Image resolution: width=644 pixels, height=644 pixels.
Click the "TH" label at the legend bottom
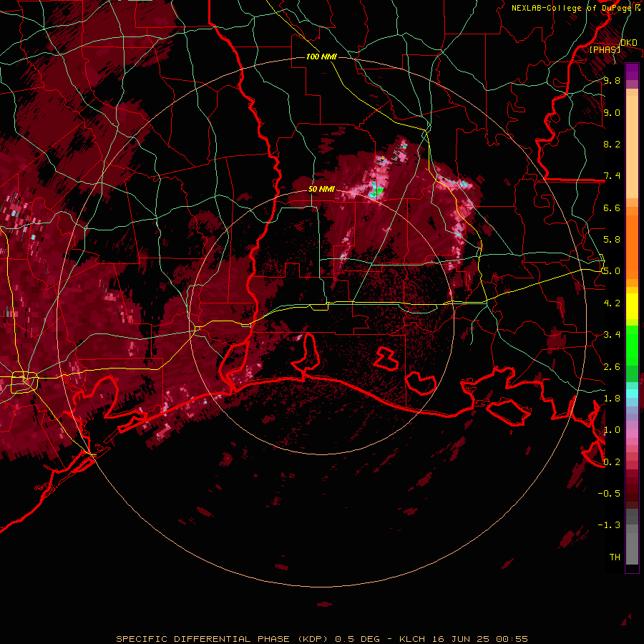(615, 557)
